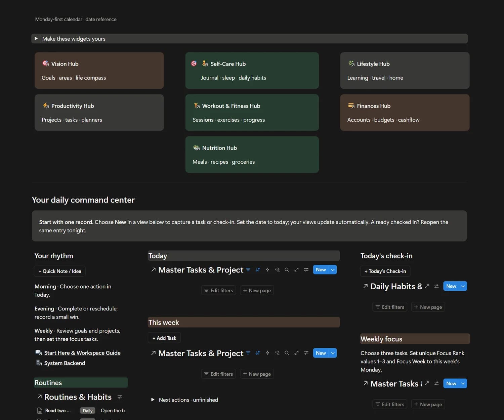This screenshot has height=420, width=504.
Task: Click the Productivity Hub lightning icon
Action: (x=46, y=106)
